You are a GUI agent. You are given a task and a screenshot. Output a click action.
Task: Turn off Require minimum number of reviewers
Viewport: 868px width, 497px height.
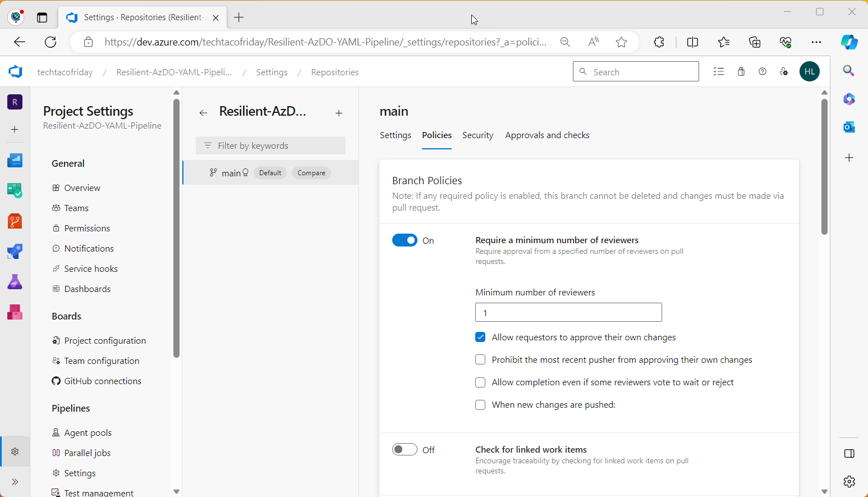coord(405,240)
